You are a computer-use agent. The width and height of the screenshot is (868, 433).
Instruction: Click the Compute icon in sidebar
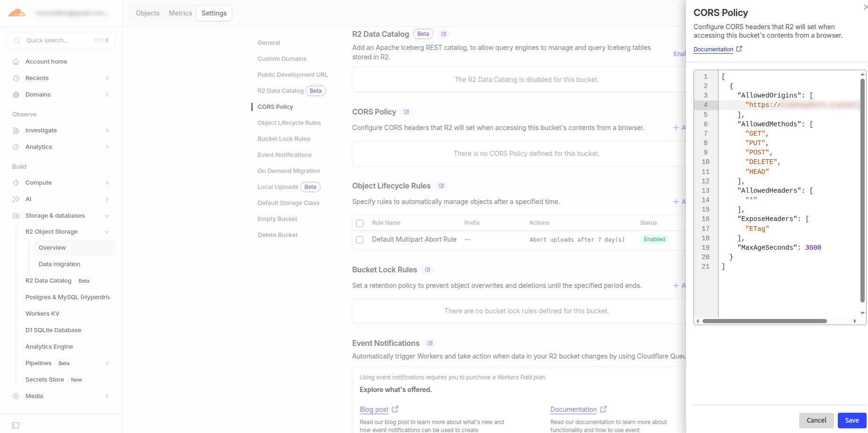pyautogui.click(x=16, y=183)
